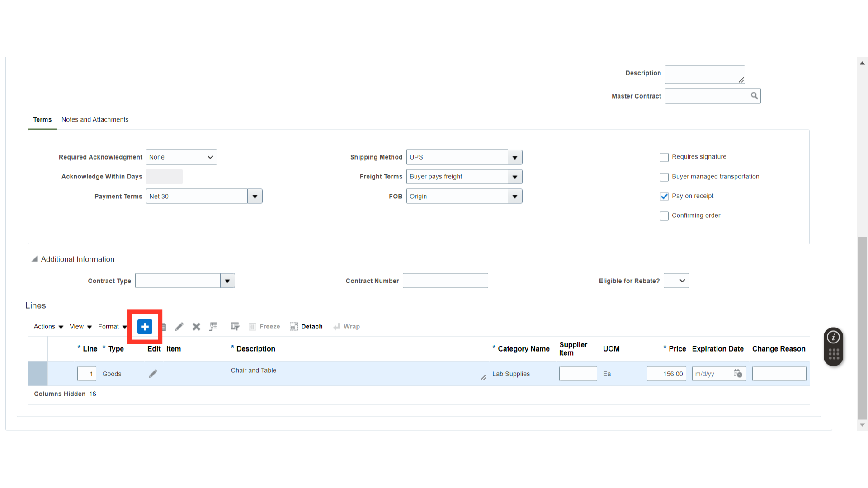Open the Payment Terms dropdown arrow

tap(255, 197)
